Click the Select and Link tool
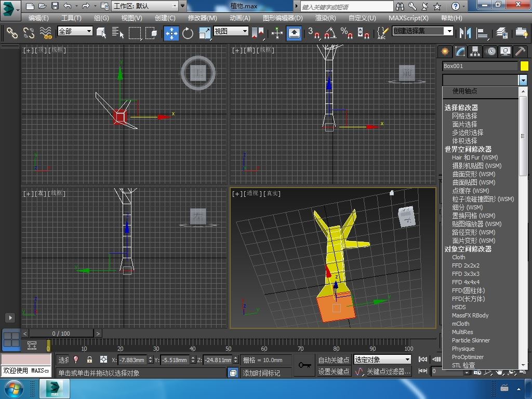Viewport: 532px width, 399px height. click(x=12, y=33)
